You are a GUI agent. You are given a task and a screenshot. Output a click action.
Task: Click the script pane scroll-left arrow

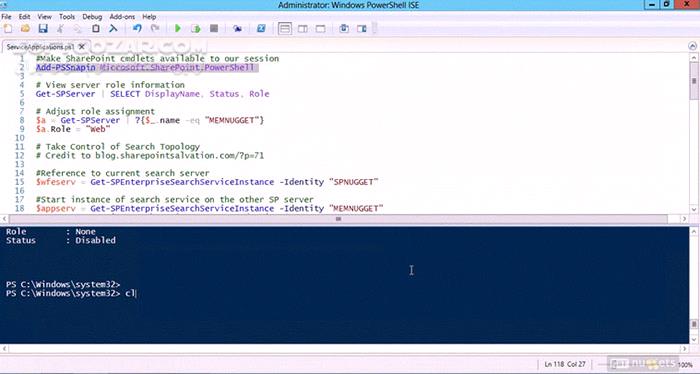pos(4,219)
